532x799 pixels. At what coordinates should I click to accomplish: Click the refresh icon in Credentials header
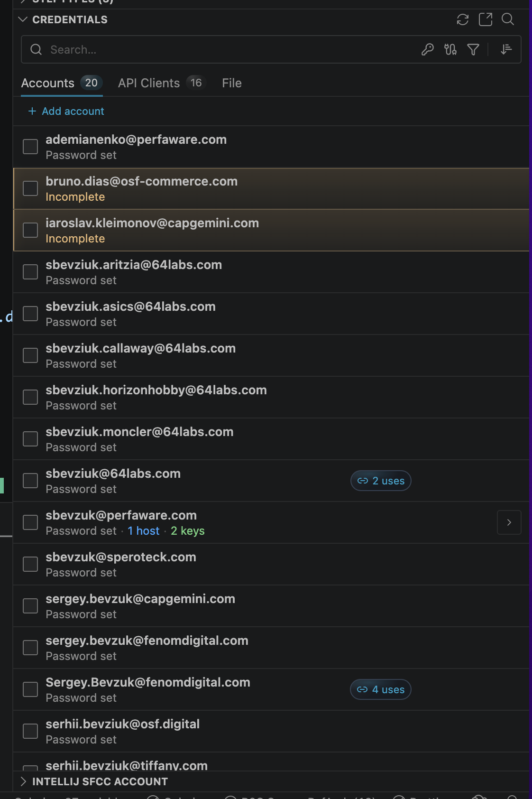tap(463, 19)
